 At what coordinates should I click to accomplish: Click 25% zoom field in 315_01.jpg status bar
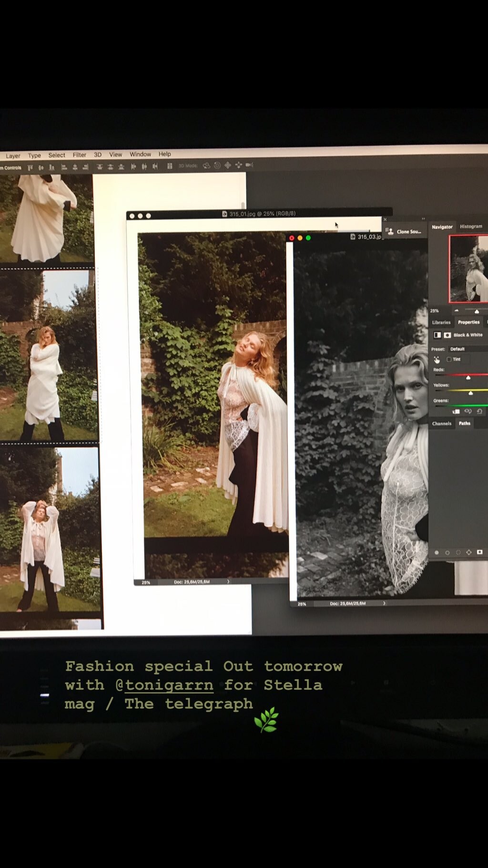coord(146,582)
